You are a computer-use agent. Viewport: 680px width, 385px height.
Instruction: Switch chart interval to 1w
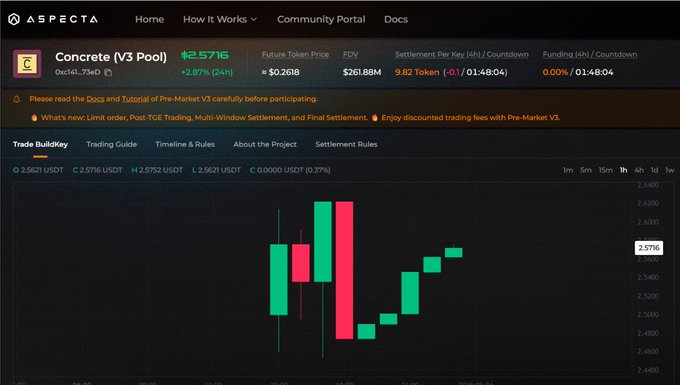pyautogui.click(x=670, y=170)
